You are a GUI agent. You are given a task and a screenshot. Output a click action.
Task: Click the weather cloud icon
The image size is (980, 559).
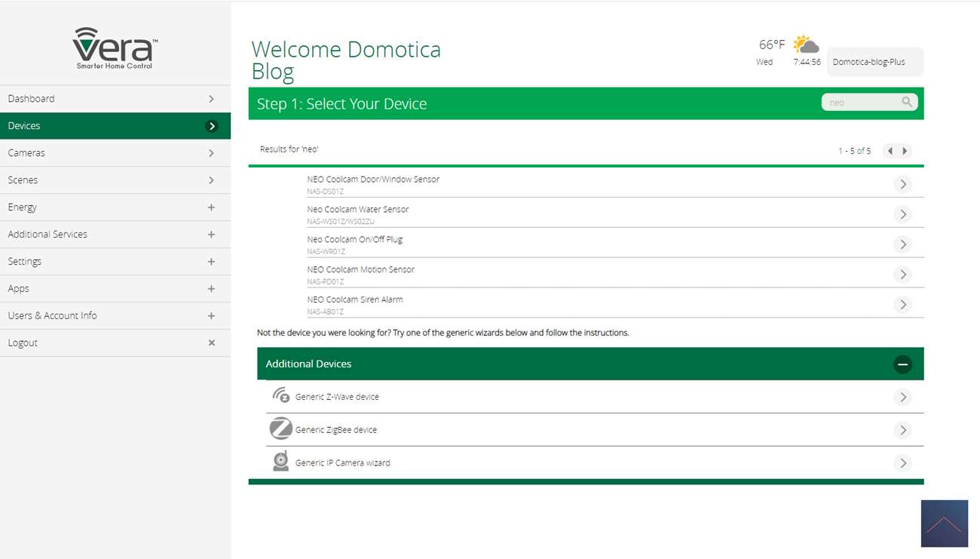(x=806, y=45)
